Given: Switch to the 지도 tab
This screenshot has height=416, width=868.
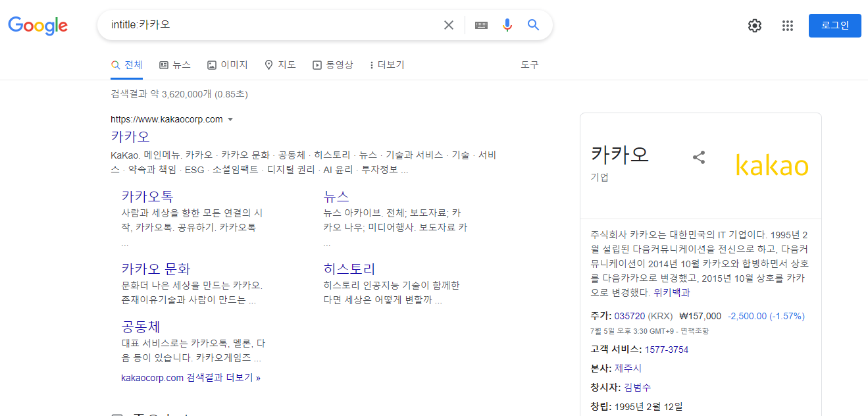Looking at the screenshot, I should point(280,65).
